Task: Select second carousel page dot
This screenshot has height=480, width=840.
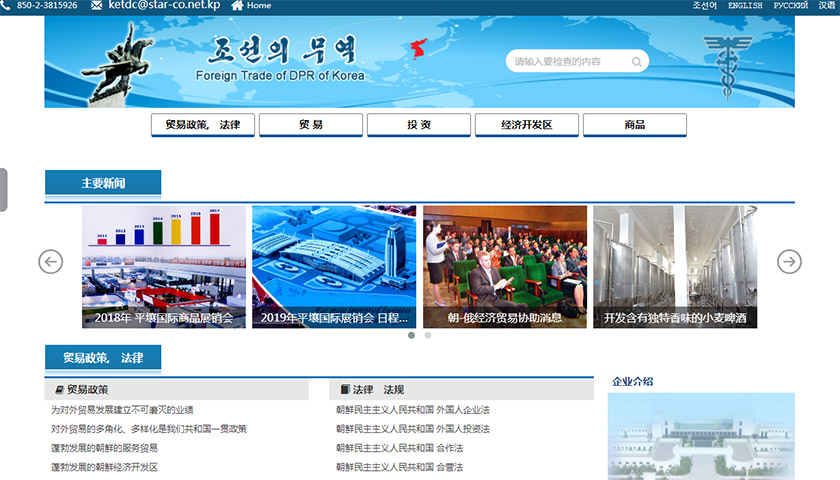Action: point(428,335)
